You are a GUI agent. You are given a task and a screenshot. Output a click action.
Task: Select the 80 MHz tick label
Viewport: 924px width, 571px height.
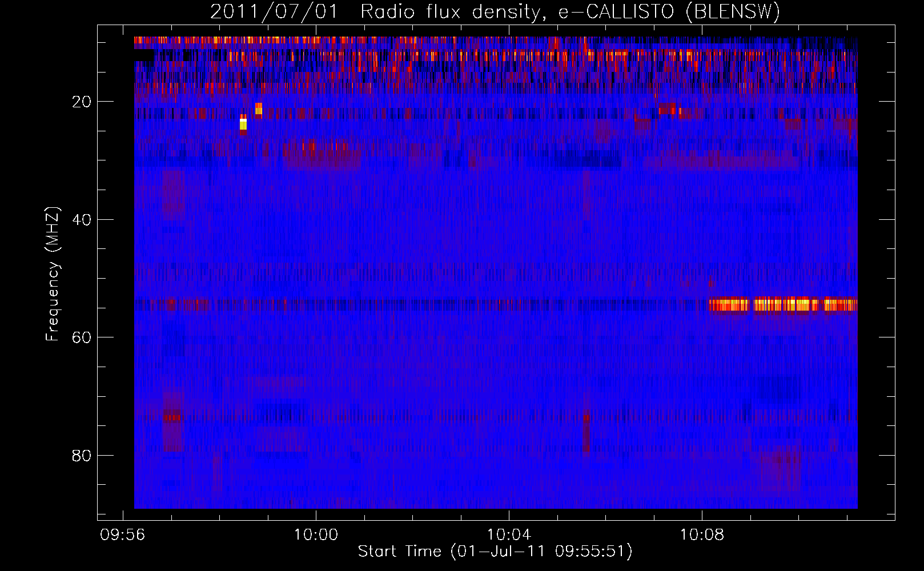(x=82, y=455)
